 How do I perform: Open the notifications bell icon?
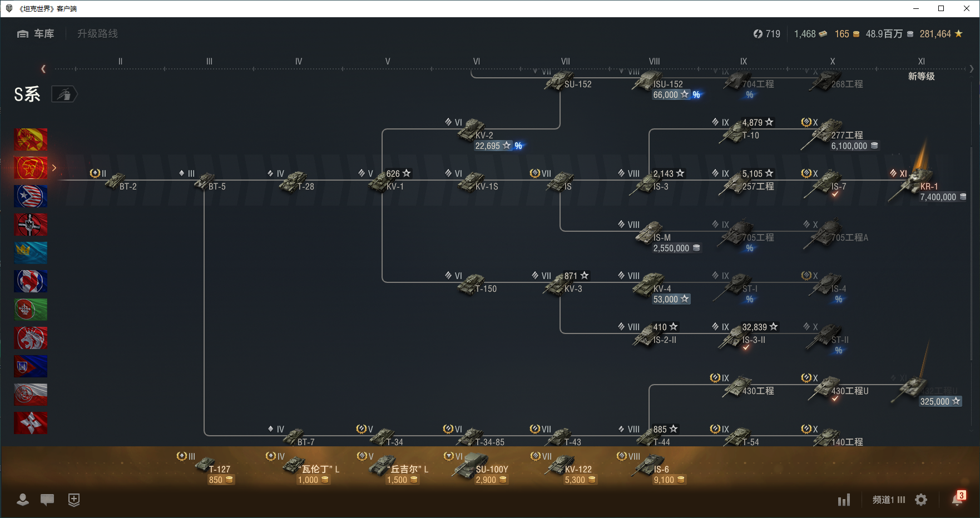(x=957, y=500)
